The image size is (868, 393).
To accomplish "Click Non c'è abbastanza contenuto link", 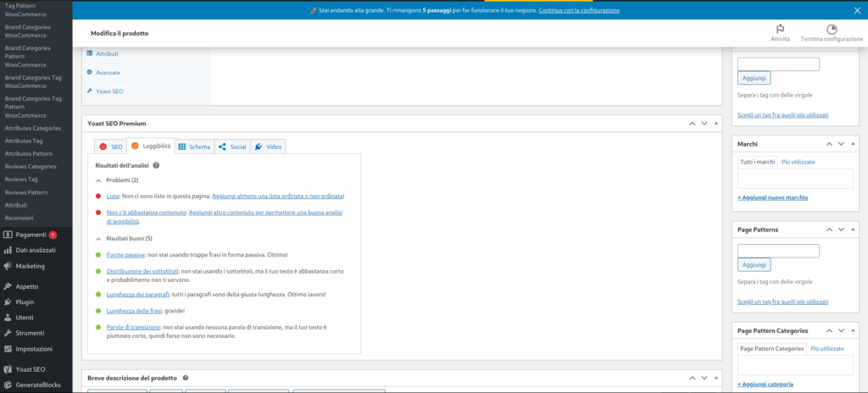I will tap(146, 213).
